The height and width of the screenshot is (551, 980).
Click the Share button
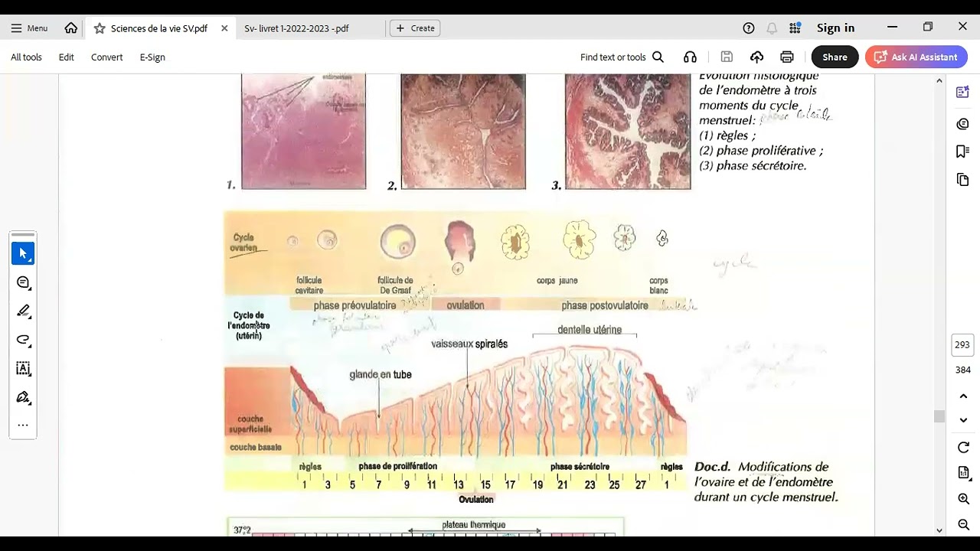click(x=835, y=57)
